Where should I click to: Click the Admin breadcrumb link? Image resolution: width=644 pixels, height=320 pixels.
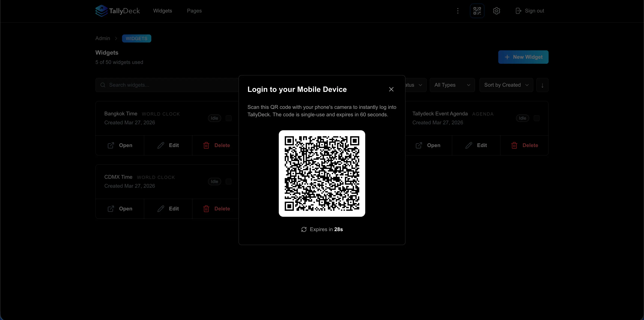(x=103, y=38)
